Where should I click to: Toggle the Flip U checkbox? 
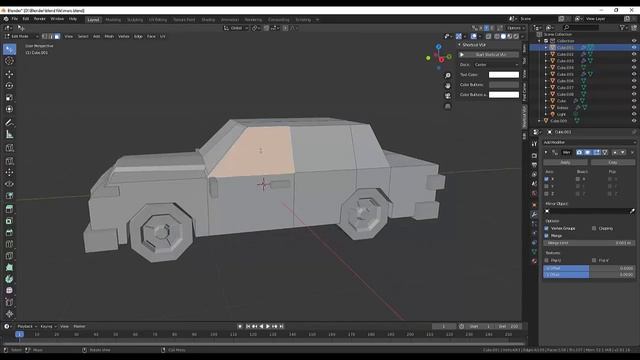(547, 260)
